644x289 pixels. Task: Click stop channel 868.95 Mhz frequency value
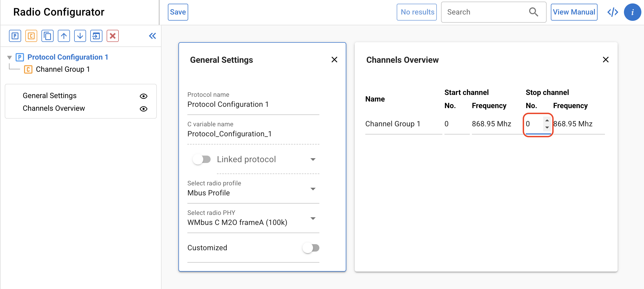coord(573,124)
